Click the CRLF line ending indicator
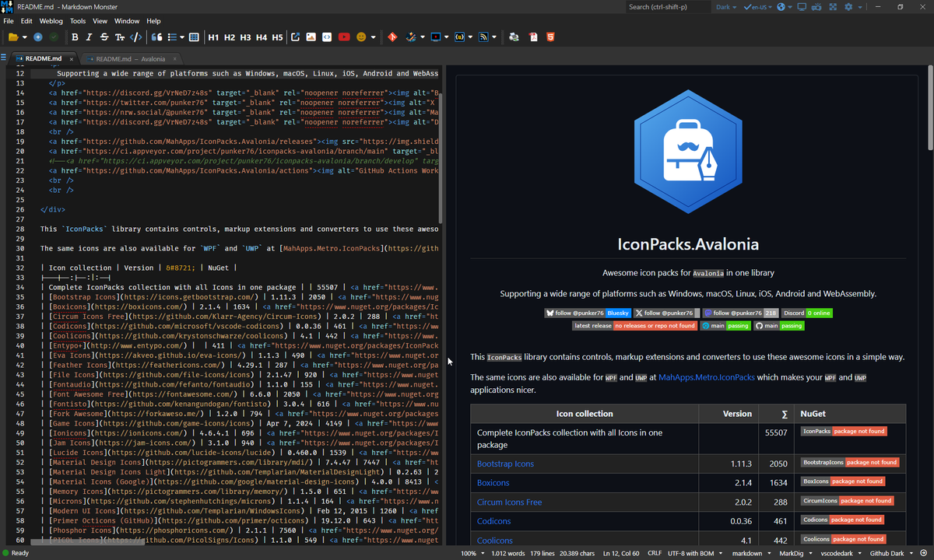Viewport: 934px width, 560px height. coord(654,554)
